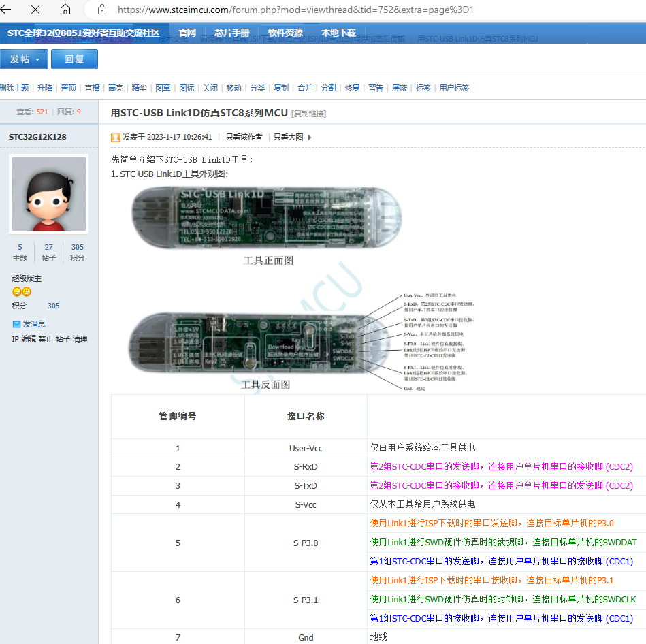
Task: Expand the arrow next to 只看大图
Action: tap(310, 138)
